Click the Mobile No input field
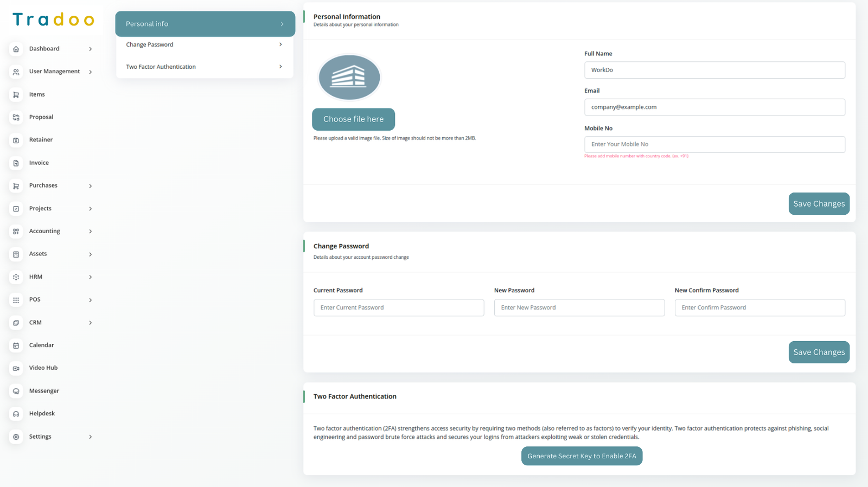Viewport: 868px width, 487px height. [x=714, y=144]
